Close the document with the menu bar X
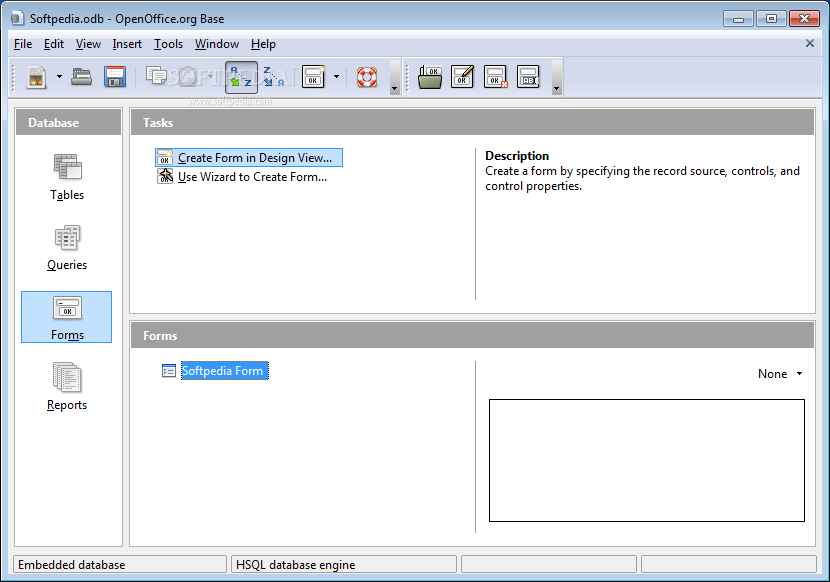 point(810,43)
